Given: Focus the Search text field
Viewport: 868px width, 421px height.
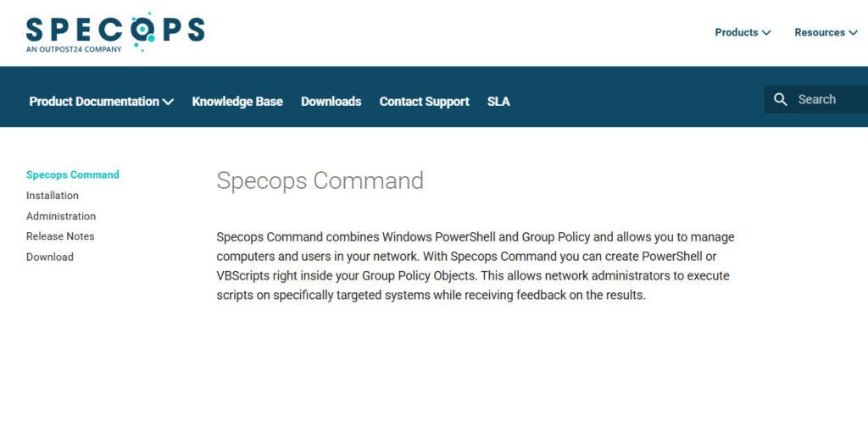Looking at the screenshot, I should pyautogui.click(x=826, y=100).
